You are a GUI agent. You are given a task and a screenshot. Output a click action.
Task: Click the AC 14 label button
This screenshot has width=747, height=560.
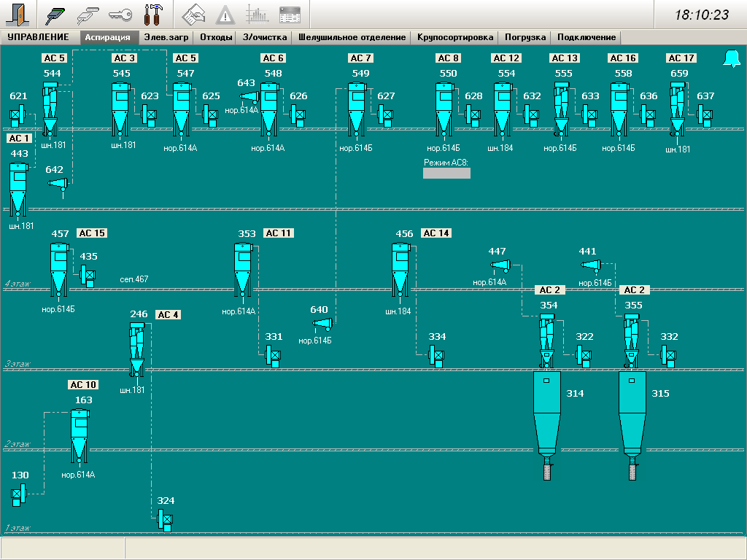(x=436, y=233)
